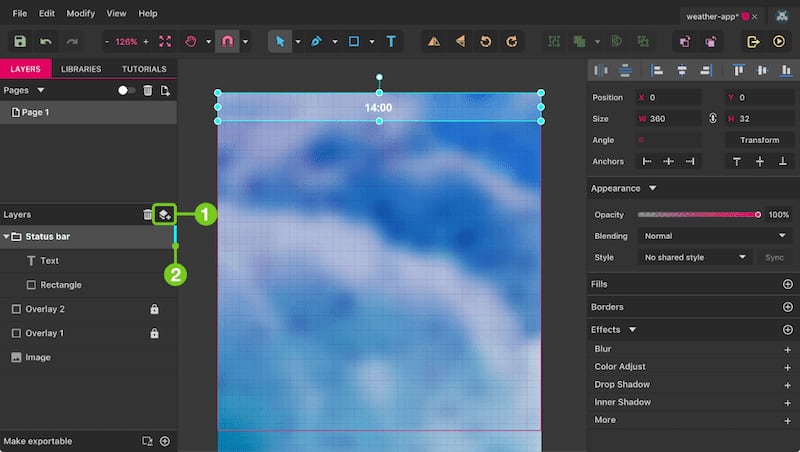This screenshot has width=800, height=452.
Task: Switch to the Libraries tab
Action: (81, 69)
